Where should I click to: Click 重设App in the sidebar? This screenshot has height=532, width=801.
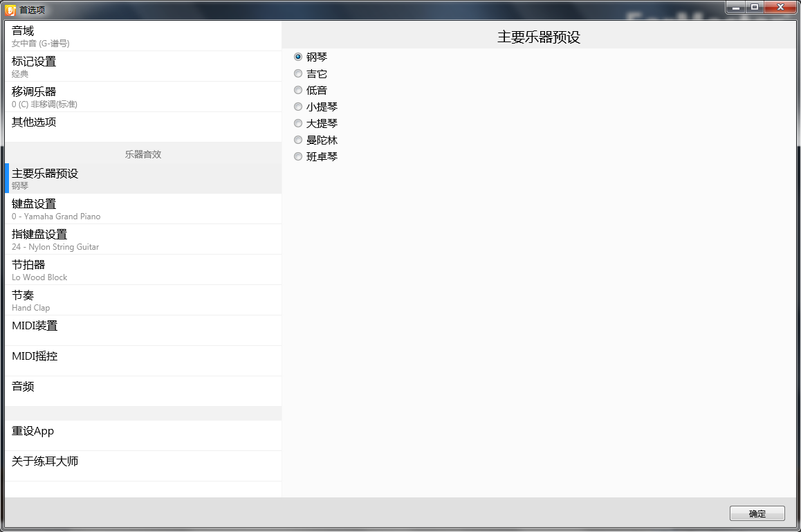click(143, 436)
